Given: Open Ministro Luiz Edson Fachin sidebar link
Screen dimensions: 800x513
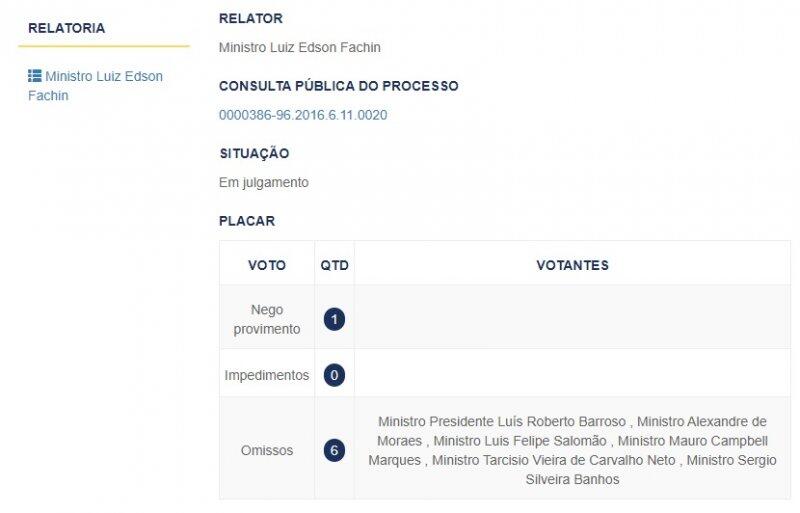Looking at the screenshot, I should pyautogui.click(x=95, y=86).
